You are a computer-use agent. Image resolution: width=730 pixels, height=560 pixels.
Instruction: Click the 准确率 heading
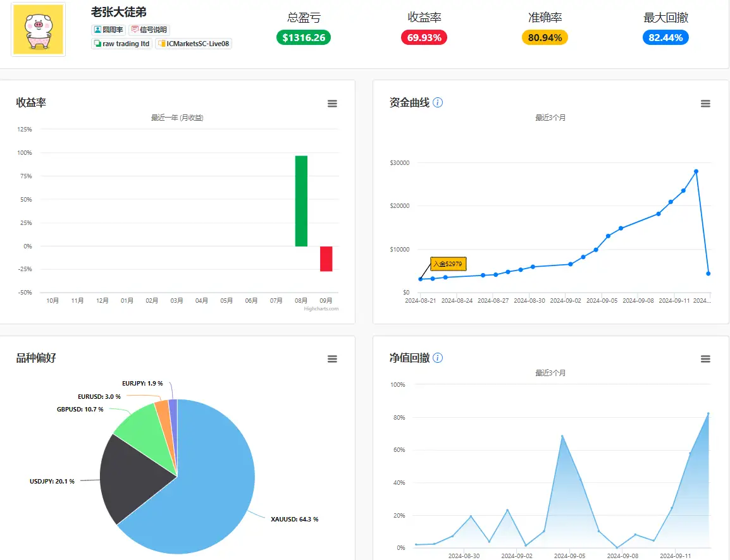[x=545, y=18]
